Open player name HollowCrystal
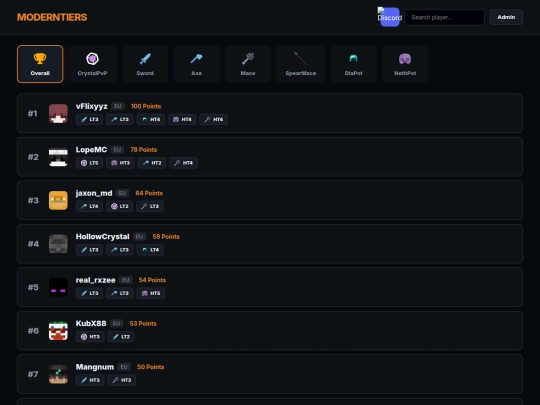Viewport: 540px width, 405px height. pos(103,237)
